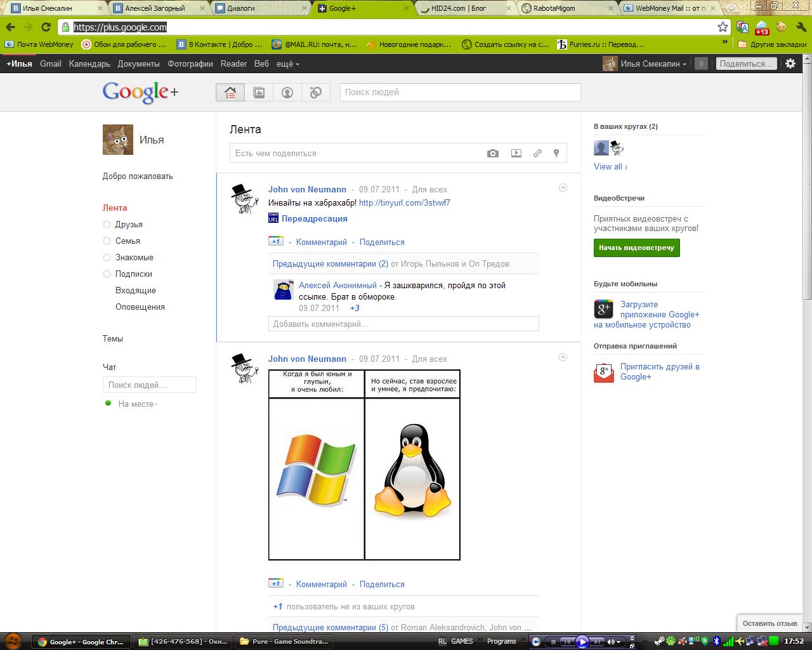This screenshot has height=650, width=812.
Task: +1 the Windows versus Linux post
Action: (x=275, y=583)
